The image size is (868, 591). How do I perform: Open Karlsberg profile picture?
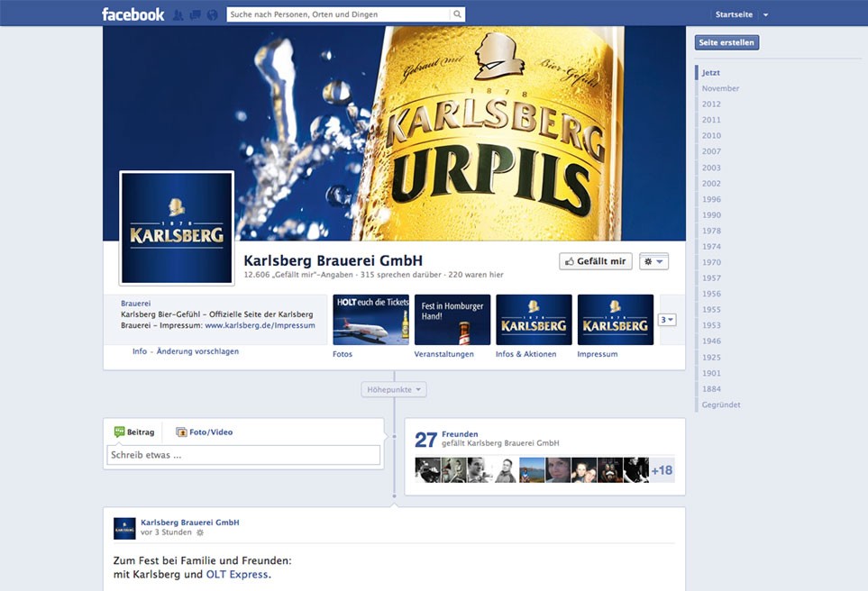[x=177, y=228]
